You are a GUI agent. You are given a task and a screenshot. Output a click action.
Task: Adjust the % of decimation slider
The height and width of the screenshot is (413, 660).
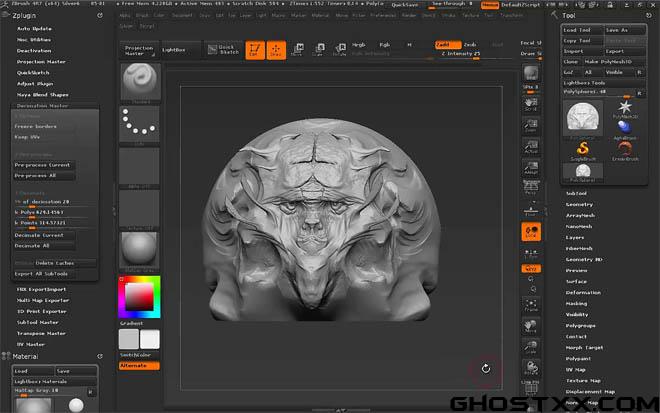[51, 203]
